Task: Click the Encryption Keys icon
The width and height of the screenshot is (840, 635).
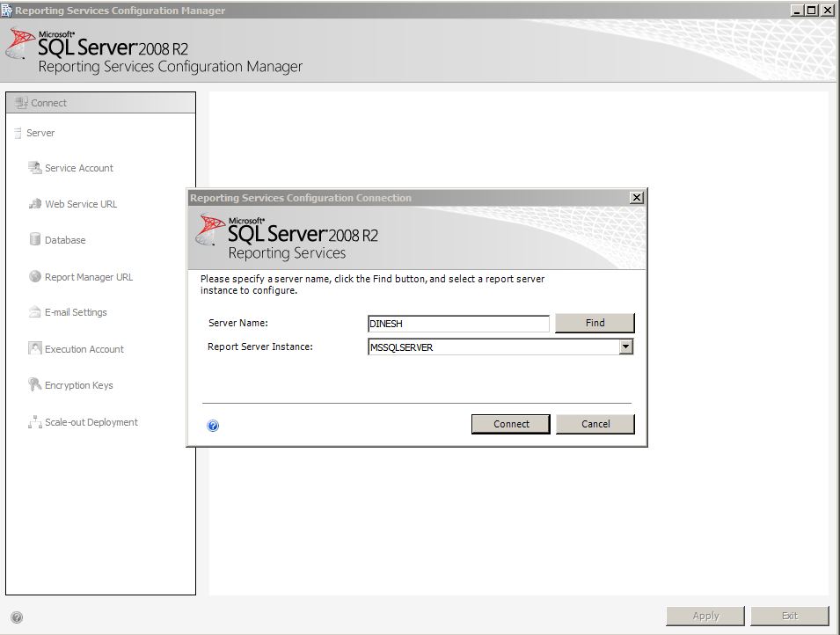Action: point(35,384)
